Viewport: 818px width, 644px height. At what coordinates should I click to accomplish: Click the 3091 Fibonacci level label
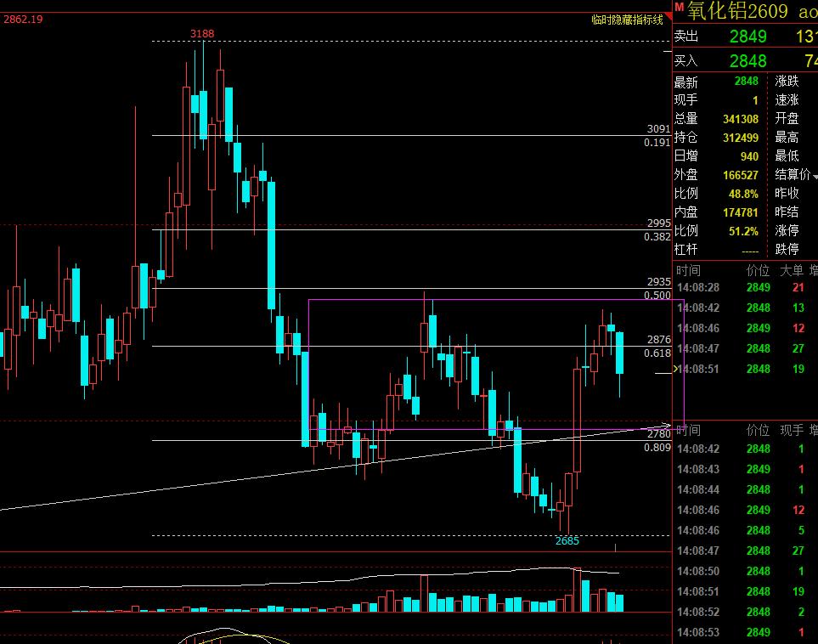659,129
